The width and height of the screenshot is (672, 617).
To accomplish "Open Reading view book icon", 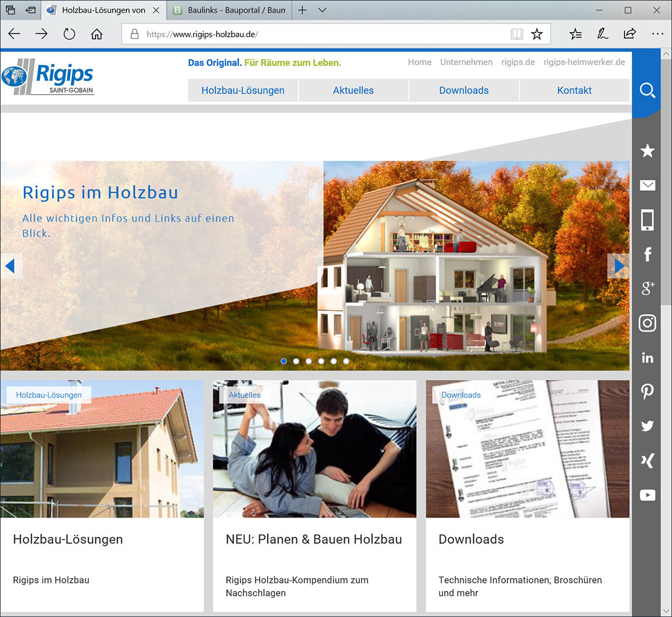I will [517, 34].
